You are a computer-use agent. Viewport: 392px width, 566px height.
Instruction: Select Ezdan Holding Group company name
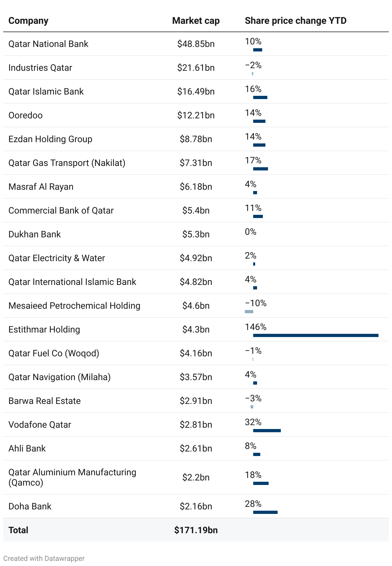tap(50, 139)
